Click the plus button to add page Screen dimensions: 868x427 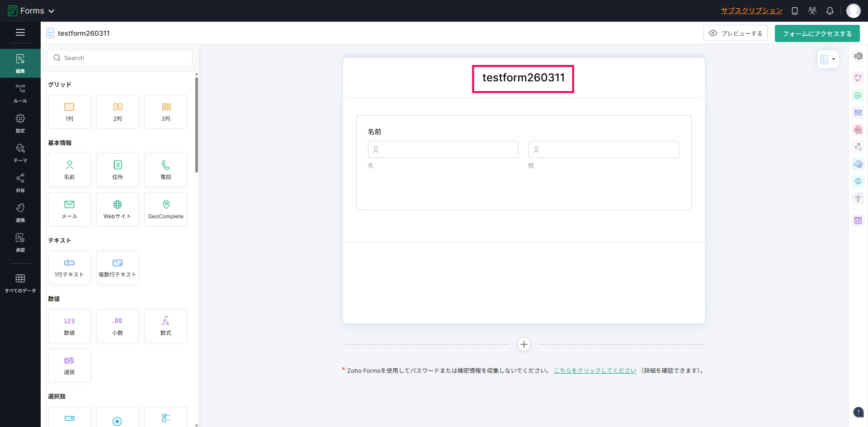pyautogui.click(x=524, y=344)
